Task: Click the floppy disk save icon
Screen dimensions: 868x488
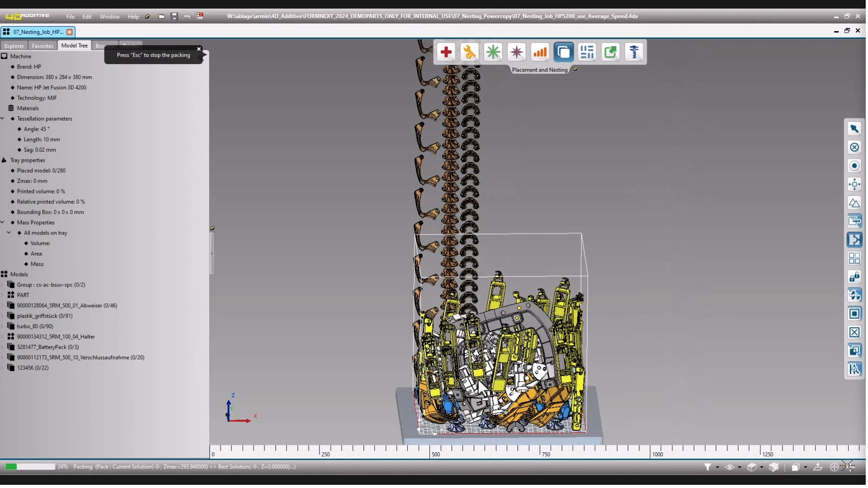Action: pyautogui.click(x=174, y=16)
